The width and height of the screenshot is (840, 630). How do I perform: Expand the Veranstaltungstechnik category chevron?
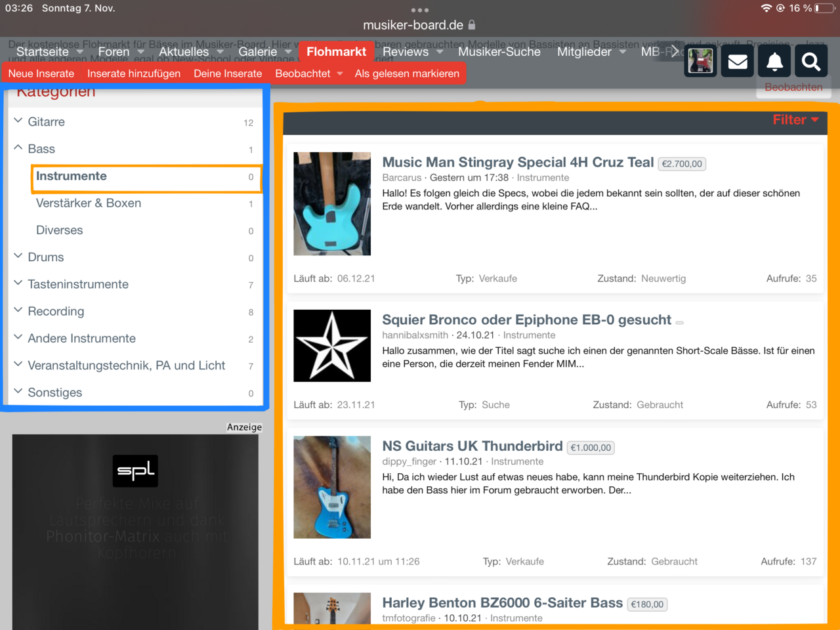(18, 364)
